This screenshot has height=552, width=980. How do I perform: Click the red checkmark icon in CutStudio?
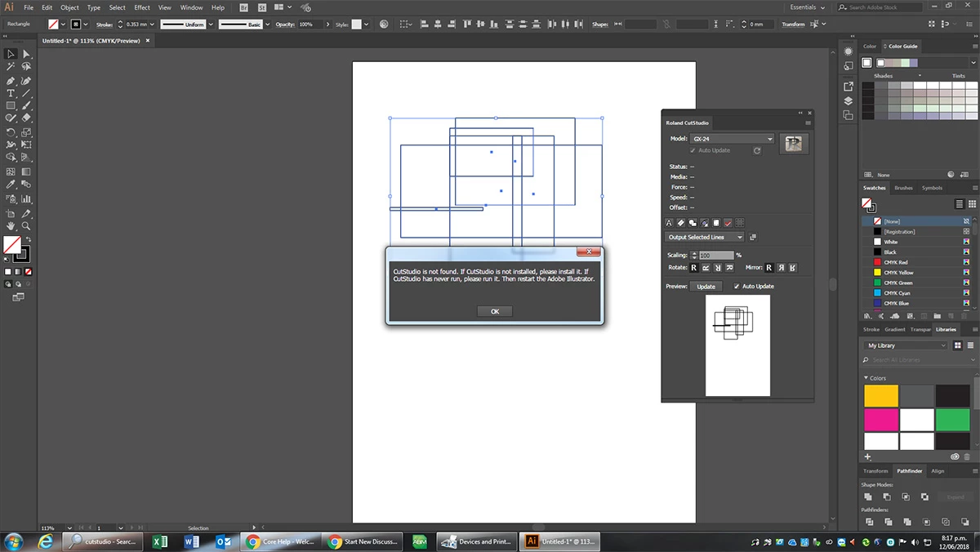point(728,222)
